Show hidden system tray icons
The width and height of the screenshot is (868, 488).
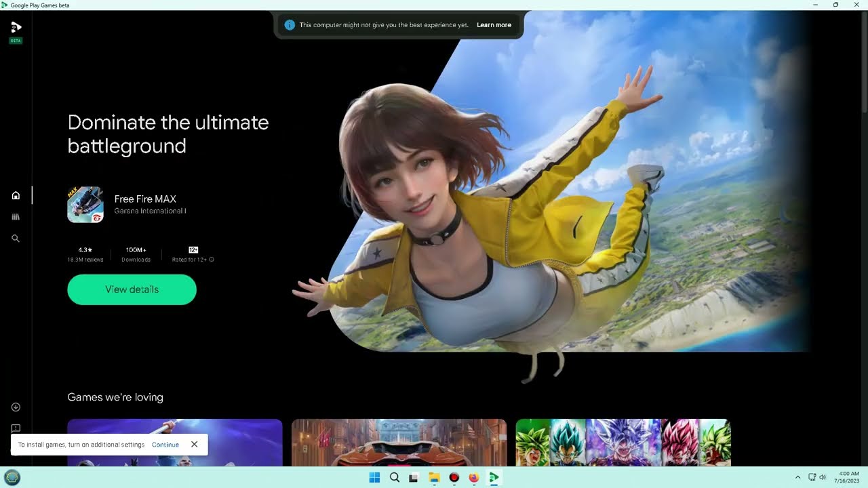pyautogui.click(x=797, y=477)
